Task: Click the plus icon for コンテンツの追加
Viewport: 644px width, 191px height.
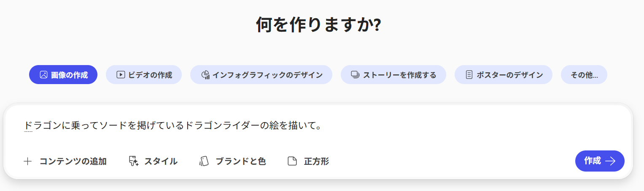Action: pos(28,161)
